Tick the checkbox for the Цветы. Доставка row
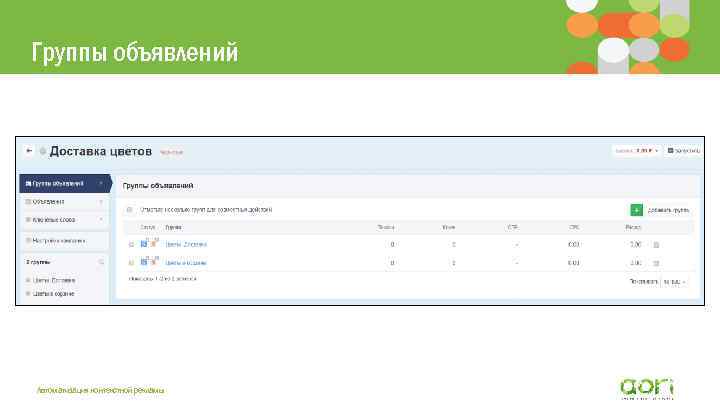Screen dimensions: 720x405 coord(131,245)
